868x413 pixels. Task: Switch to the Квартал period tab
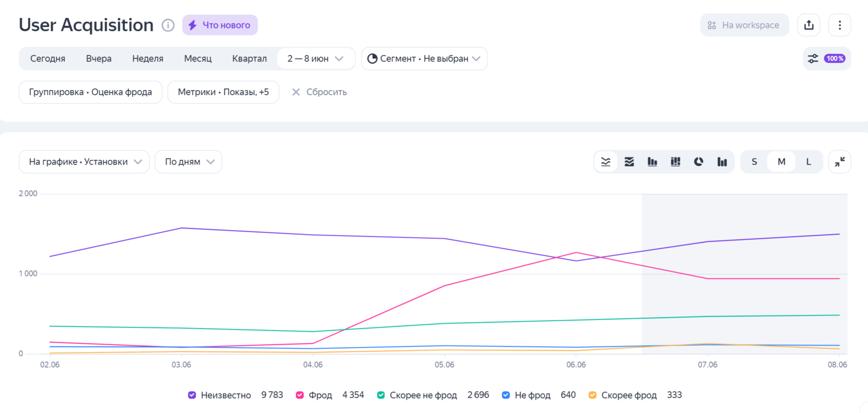[x=249, y=59]
